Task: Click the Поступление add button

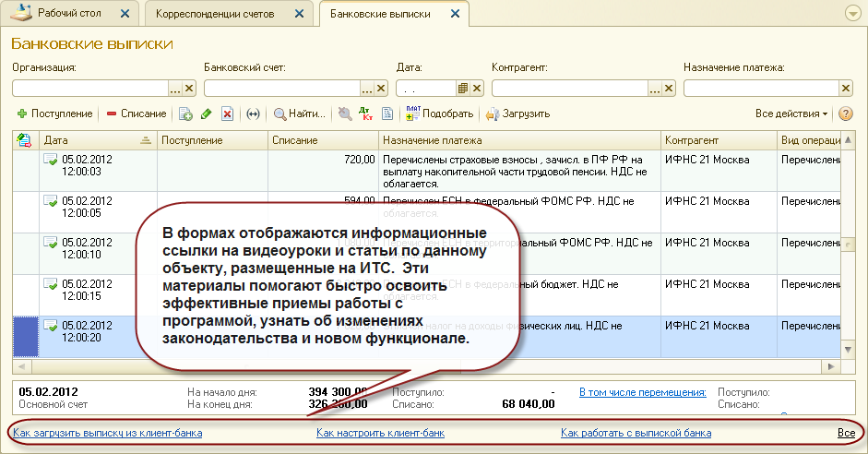Action: click(x=54, y=113)
